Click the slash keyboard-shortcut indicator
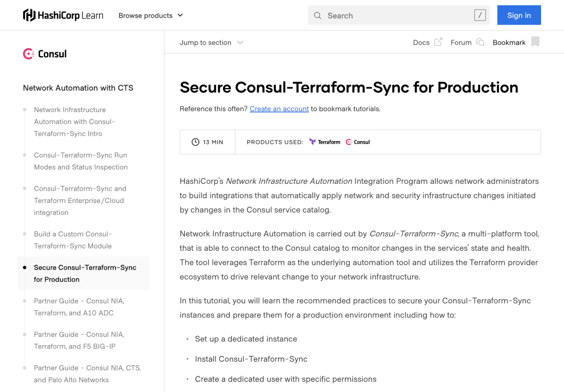 (480, 16)
